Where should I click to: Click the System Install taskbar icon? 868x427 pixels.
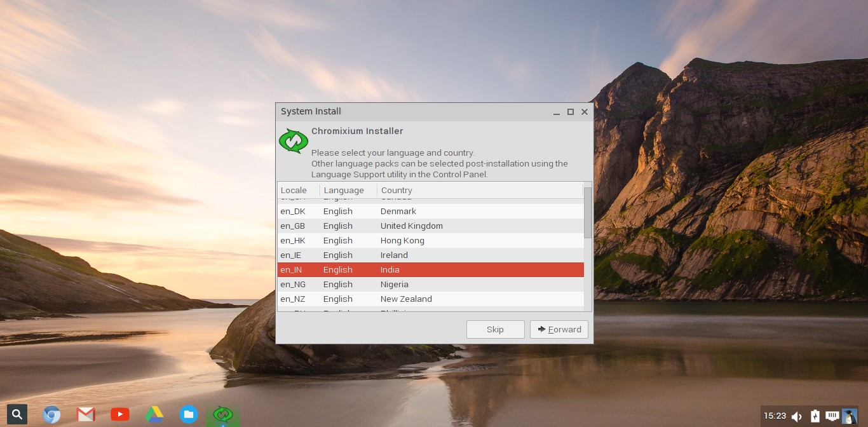tap(223, 415)
